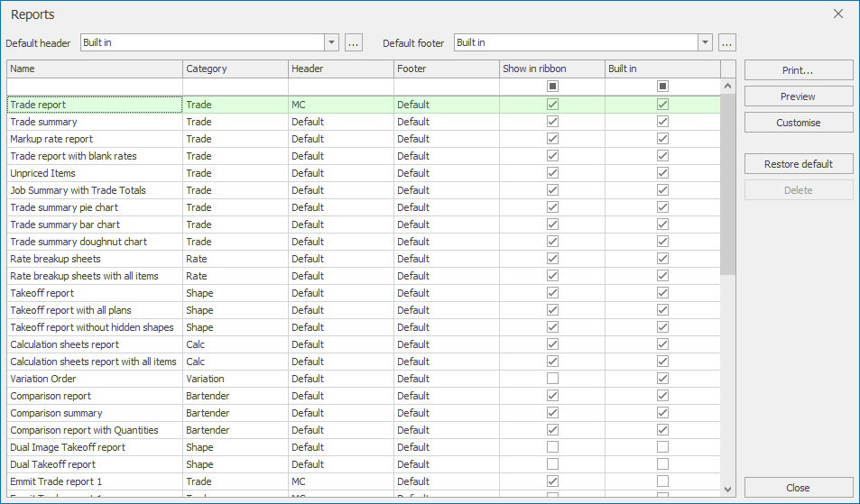
Task: Open the Default header dropdown
Action: (x=331, y=43)
